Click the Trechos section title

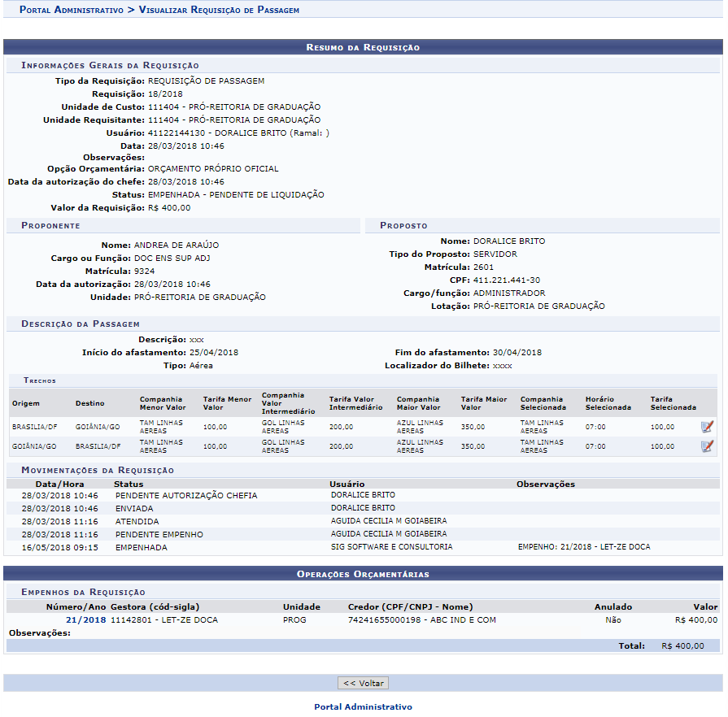click(40, 380)
